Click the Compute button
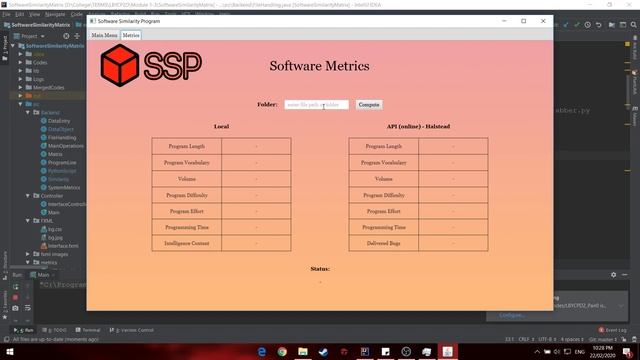640x360 pixels. tap(369, 105)
